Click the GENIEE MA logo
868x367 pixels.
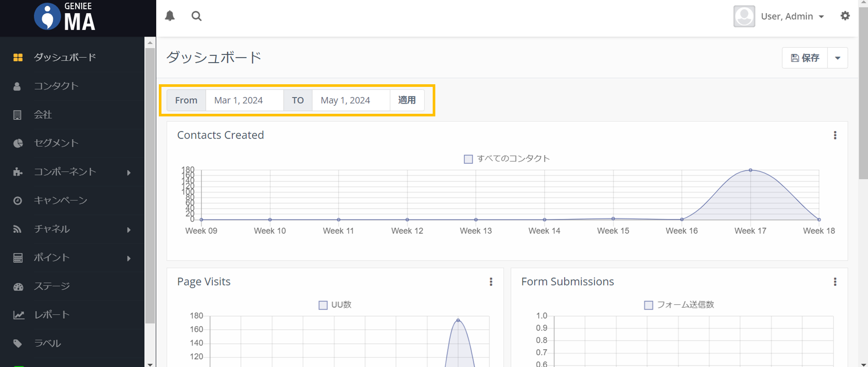[65, 17]
